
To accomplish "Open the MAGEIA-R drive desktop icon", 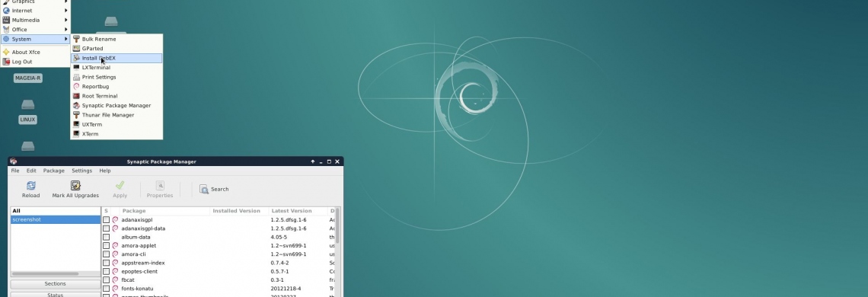I will pyautogui.click(x=27, y=78).
